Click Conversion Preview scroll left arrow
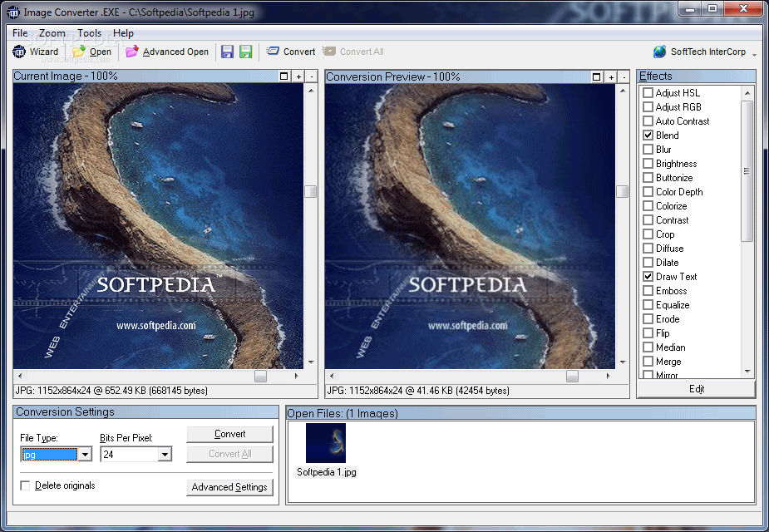 332,376
